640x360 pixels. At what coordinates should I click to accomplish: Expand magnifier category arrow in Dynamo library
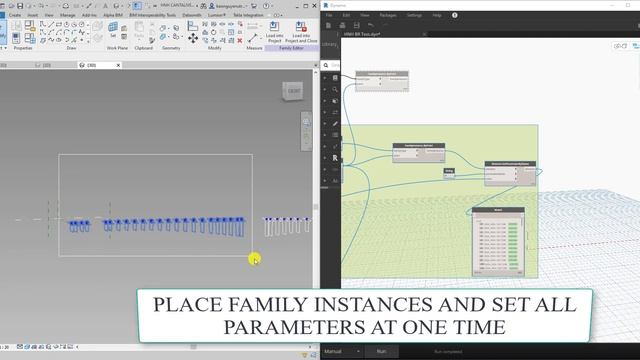pos(325,89)
